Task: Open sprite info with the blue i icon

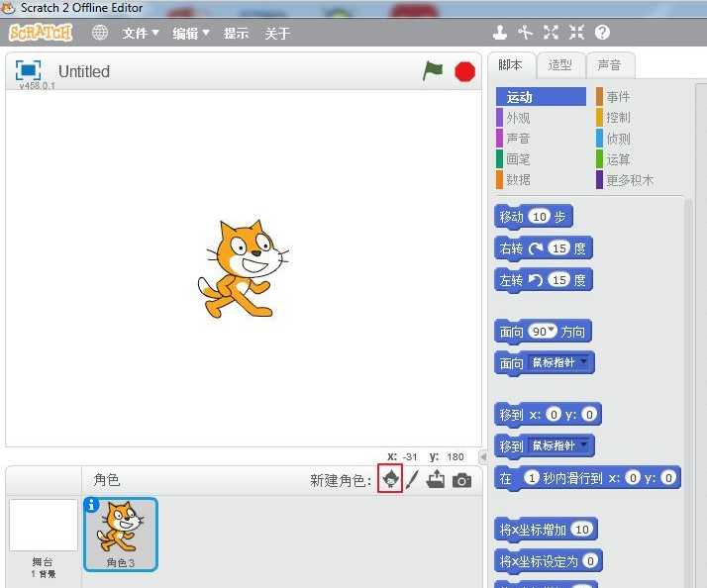Action: (x=91, y=505)
